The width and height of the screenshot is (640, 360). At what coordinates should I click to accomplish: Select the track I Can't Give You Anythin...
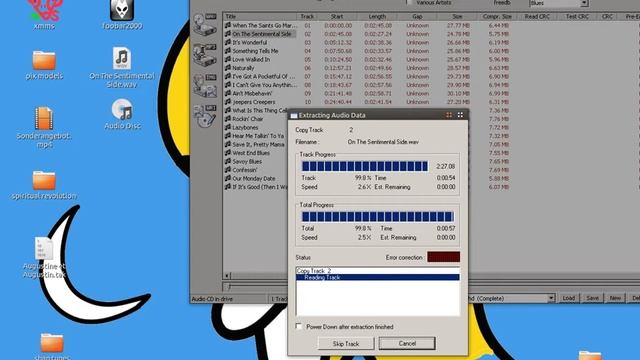(x=264, y=85)
